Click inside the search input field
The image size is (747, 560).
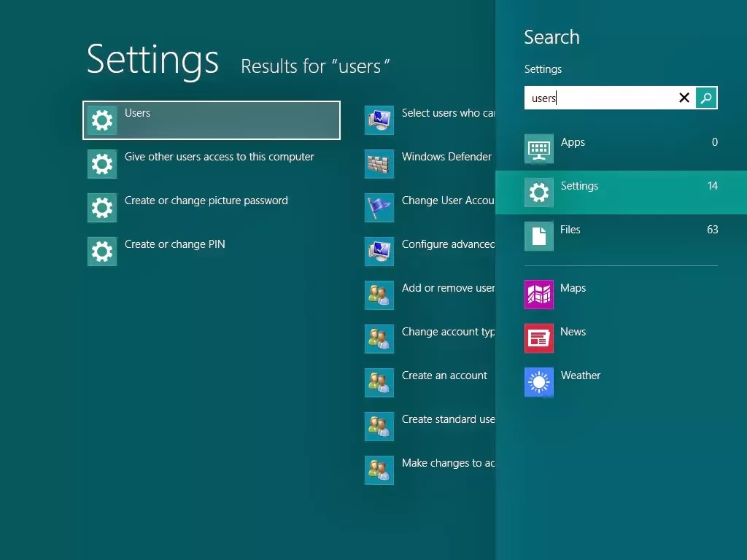point(598,97)
